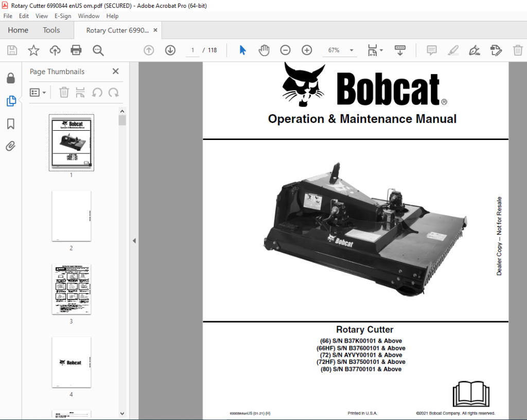Screen dimensions: 527x420
Task: Zoom in with plus icon
Action: [307, 50]
